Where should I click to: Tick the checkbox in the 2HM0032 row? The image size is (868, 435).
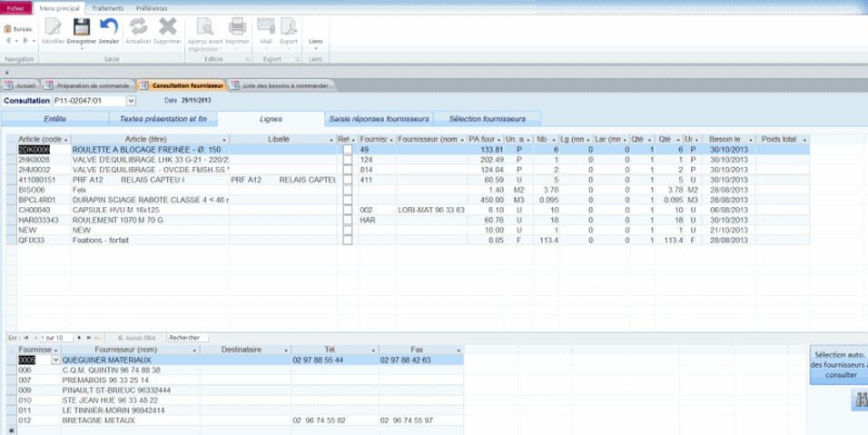[x=347, y=170]
